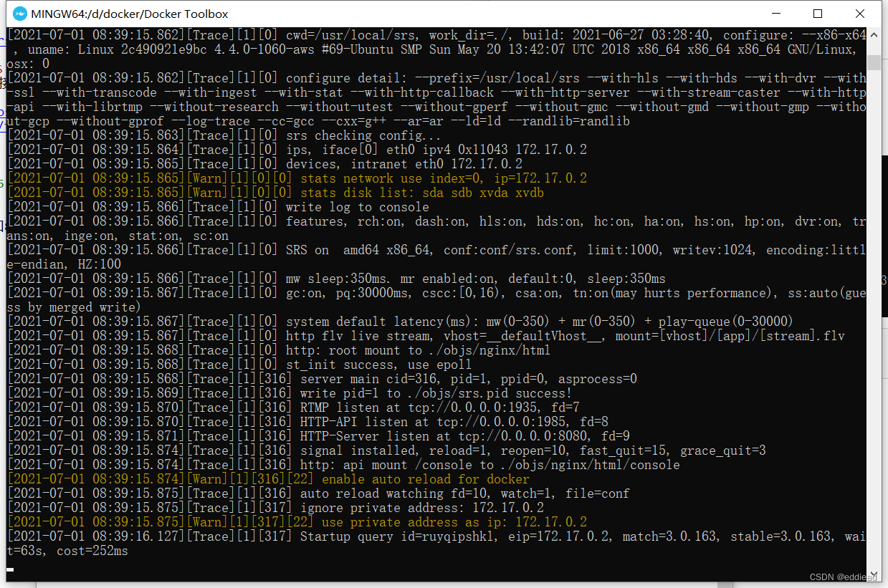
Task: Click the 'mw sleep:350ms. mr enabled:on' line
Action: (x=336, y=279)
